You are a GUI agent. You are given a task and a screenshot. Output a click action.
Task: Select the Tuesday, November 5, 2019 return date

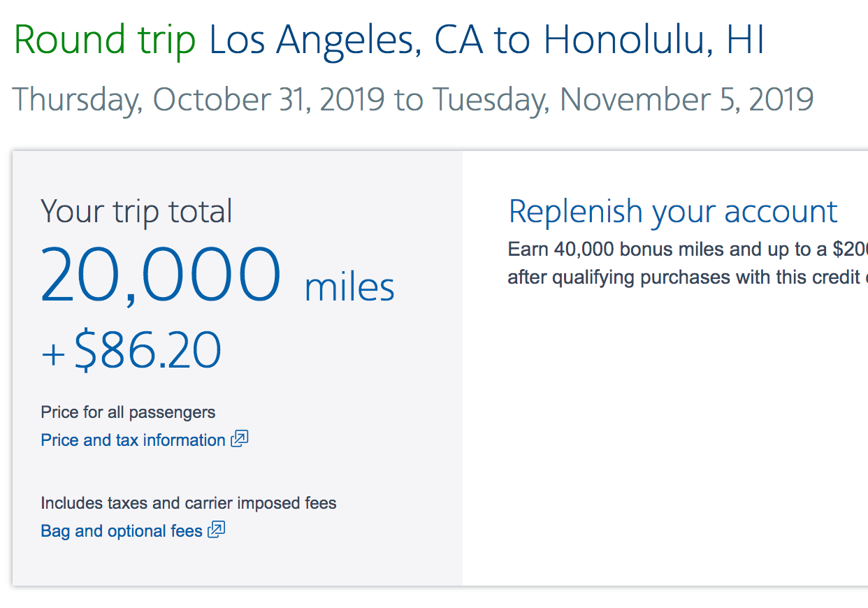(x=623, y=99)
